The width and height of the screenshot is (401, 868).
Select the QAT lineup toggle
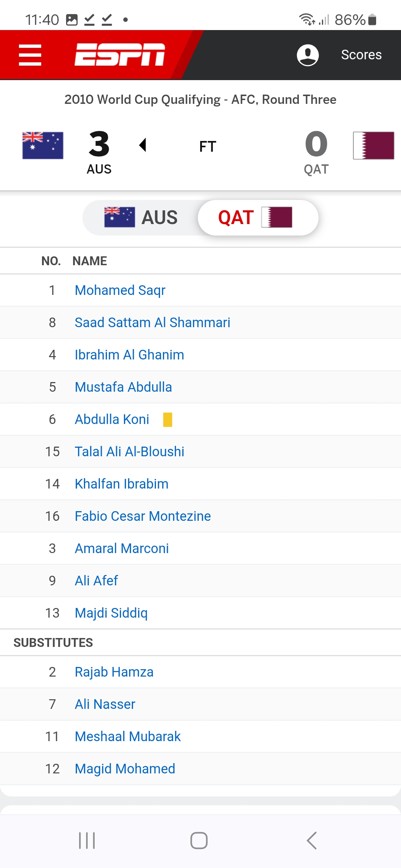tap(258, 217)
